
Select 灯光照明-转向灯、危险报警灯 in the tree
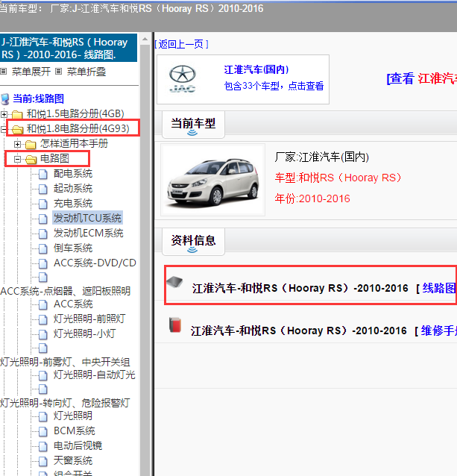coord(65,403)
